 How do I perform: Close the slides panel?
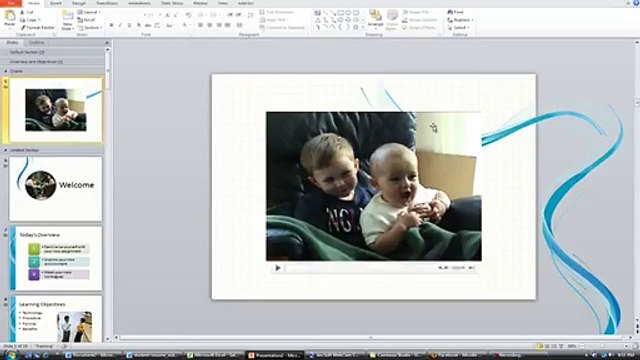coord(107,42)
